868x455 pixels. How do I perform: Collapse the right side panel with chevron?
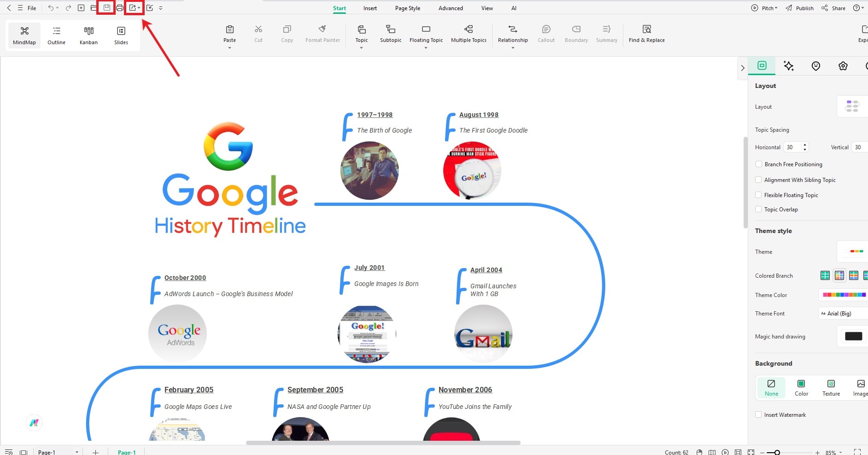coord(743,68)
